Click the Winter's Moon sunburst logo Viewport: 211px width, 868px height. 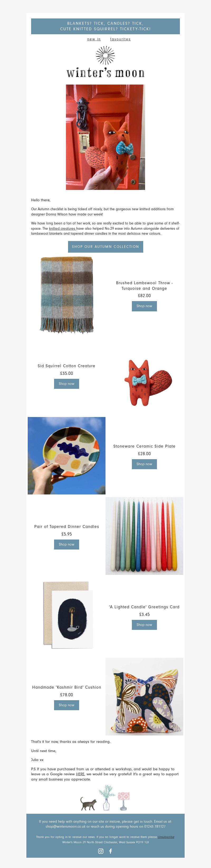105,62
